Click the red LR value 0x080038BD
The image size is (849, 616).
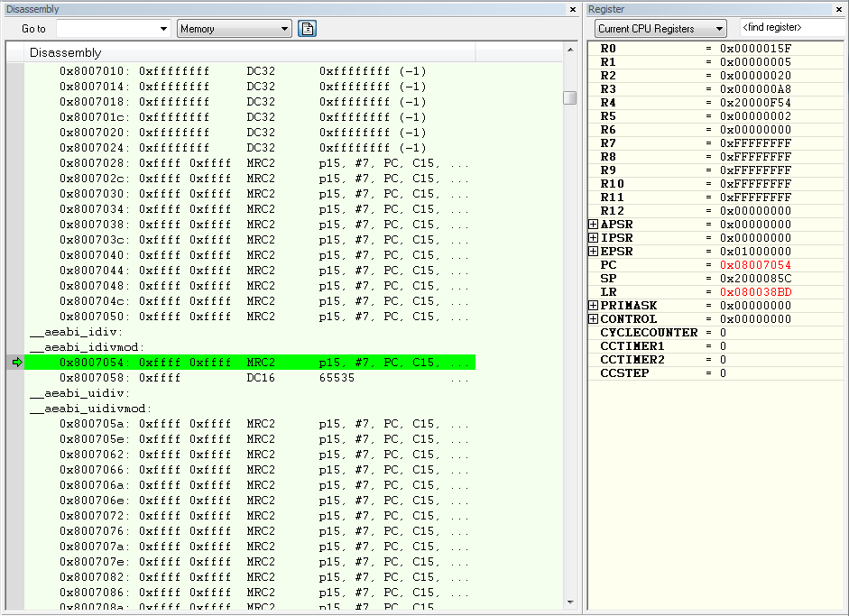755,291
